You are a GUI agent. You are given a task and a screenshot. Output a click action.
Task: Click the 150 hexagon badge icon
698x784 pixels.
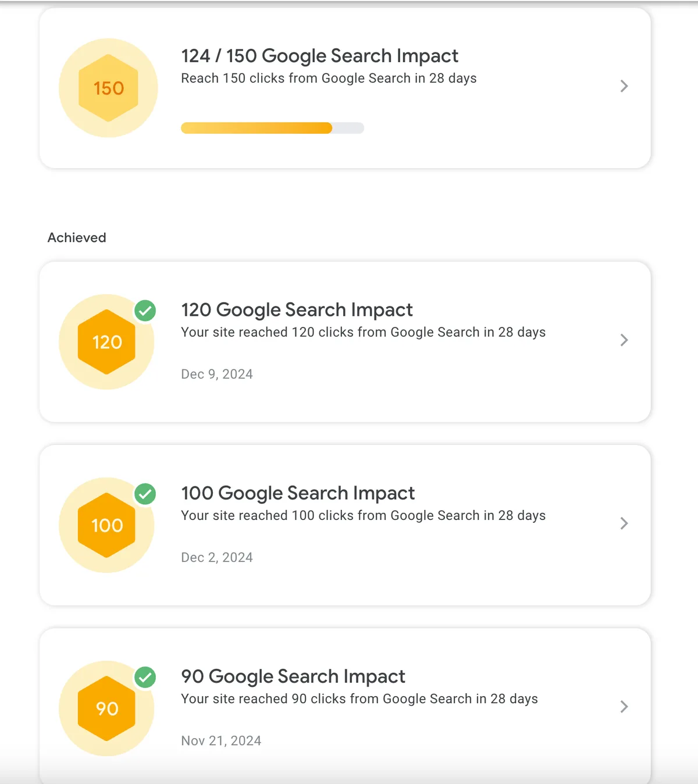tap(108, 88)
